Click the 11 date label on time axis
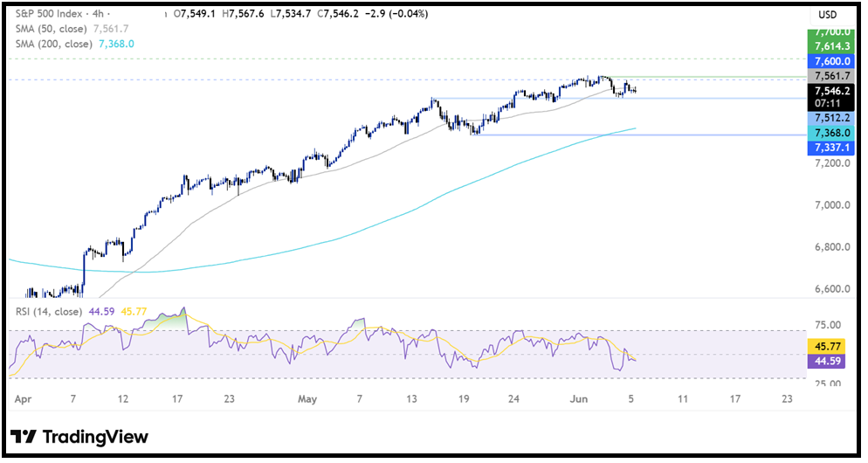Screen dimensions: 868x463 point(683,398)
